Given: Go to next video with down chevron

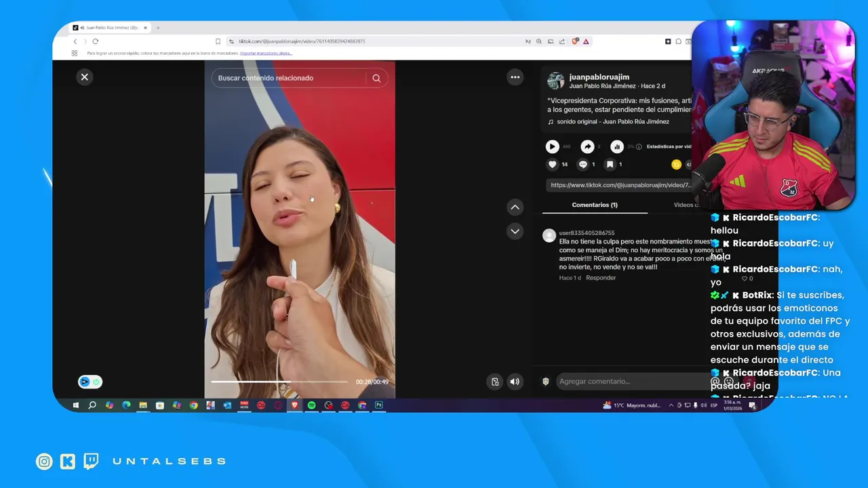Looking at the screenshot, I should click(x=515, y=232).
